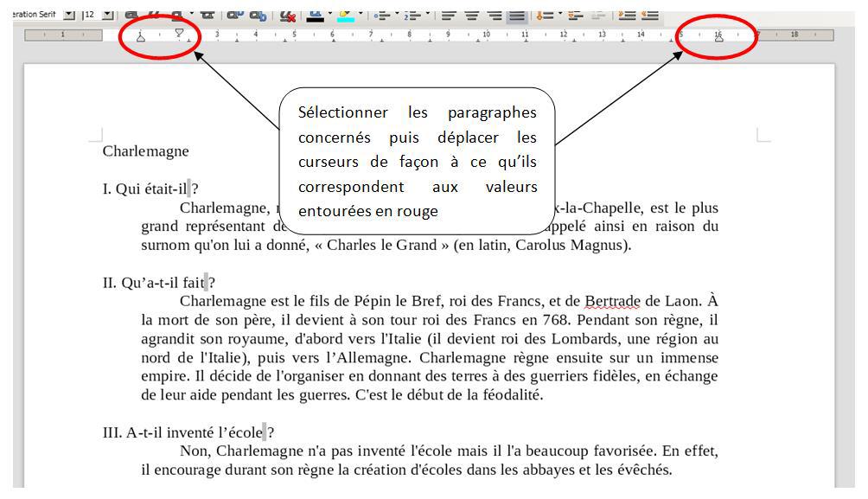Screen dimensions: 868x499
Task: Set the line spacing using its icon
Action: coord(545,16)
